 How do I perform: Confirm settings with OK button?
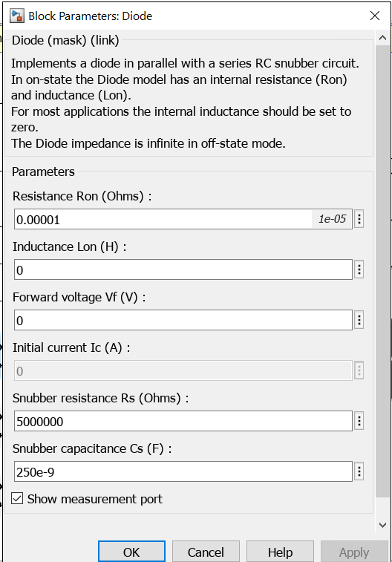coord(131,552)
